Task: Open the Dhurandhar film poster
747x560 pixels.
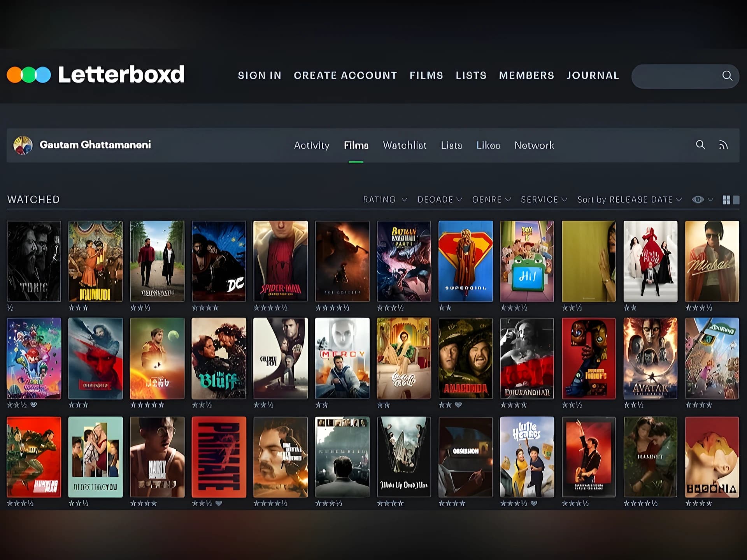Action: [x=527, y=358]
